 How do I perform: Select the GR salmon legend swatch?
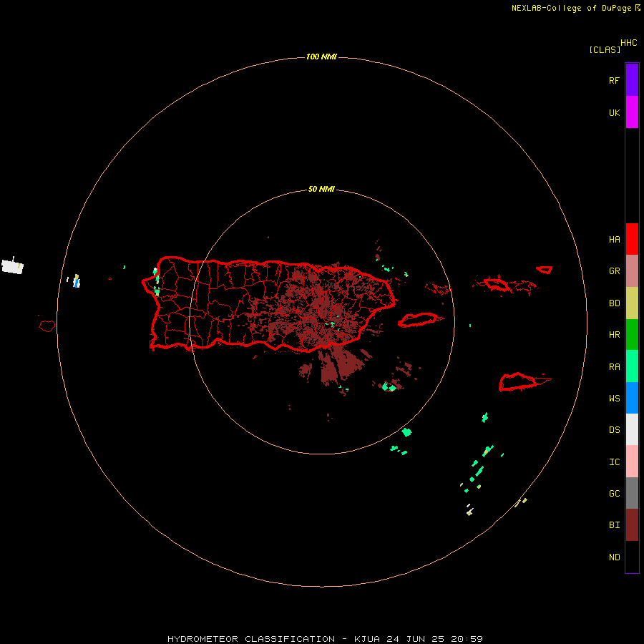pos(632,271)
